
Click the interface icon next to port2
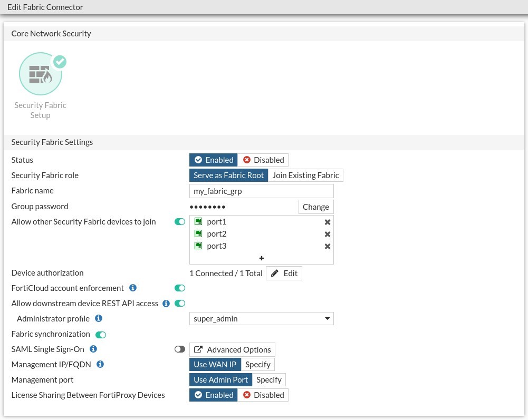tap(198, 233)
